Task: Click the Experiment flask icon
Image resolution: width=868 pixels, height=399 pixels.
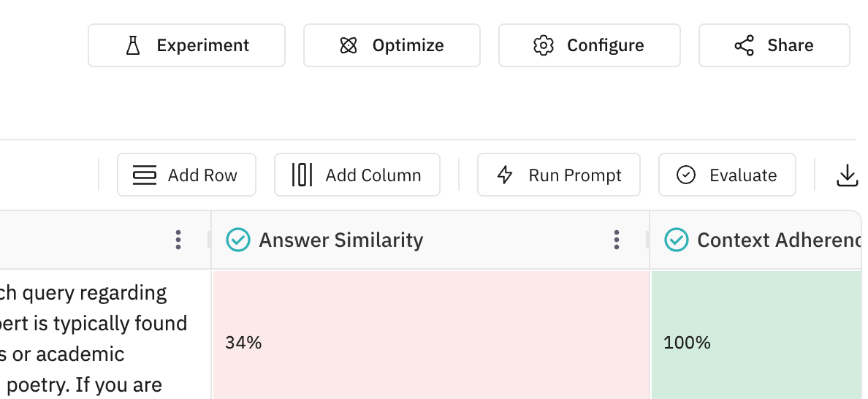Action: point(132,45)
